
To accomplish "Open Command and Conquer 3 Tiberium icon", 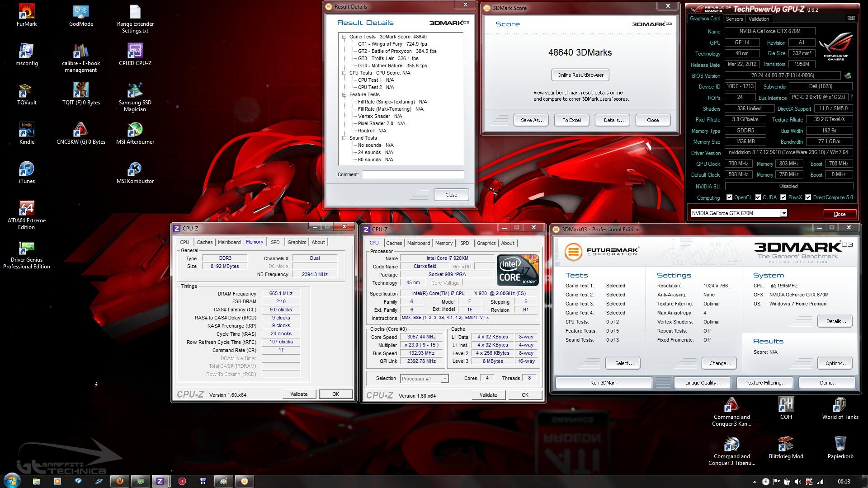I will pyautogui.click(x=731, y=451).
